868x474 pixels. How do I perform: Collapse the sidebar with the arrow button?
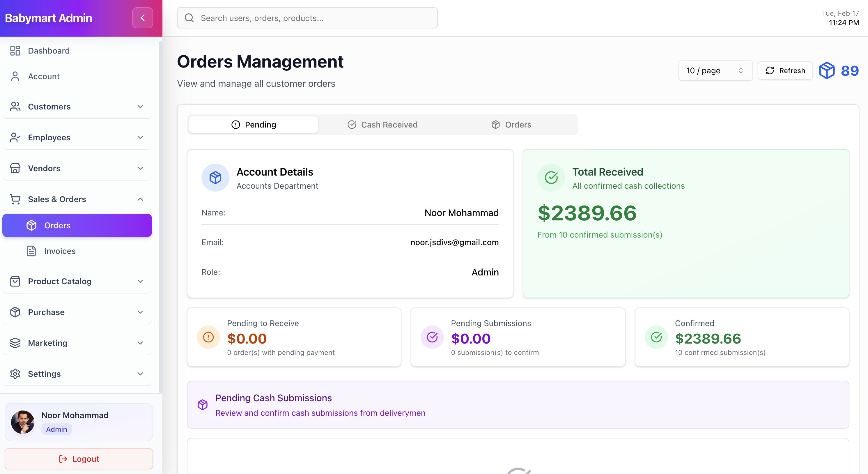[x=142, y=18]
